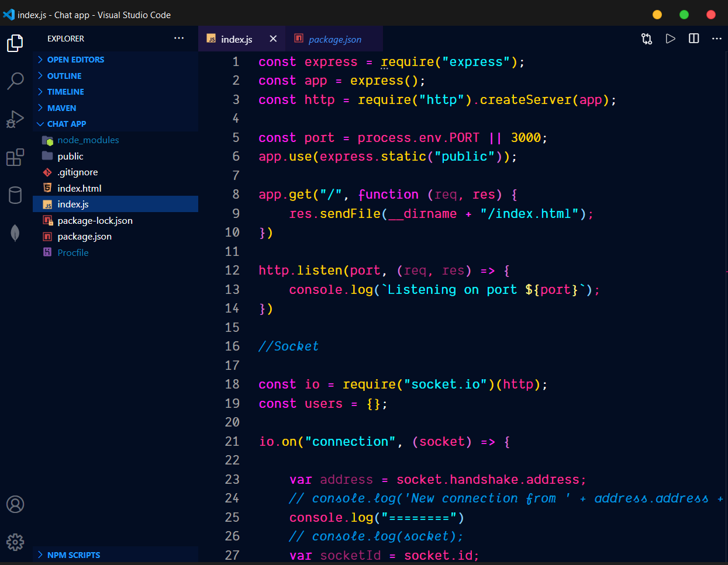Open package-lock.json file

coord(115,220)
